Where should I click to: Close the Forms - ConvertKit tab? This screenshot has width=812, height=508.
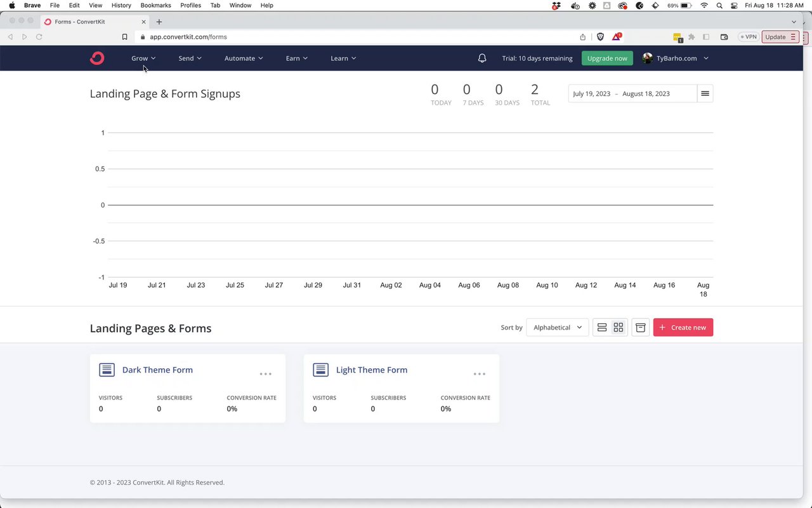(143, 22)
